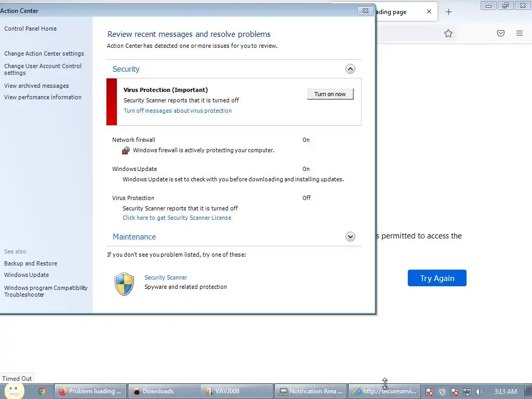Viewport: 532px width, 399px height.
Task: Open the Start button
Action: click(x=14, y=391)
